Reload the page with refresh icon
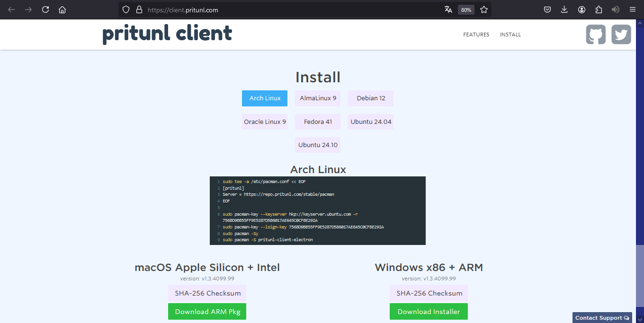644x323 pixels. [45, 9]
